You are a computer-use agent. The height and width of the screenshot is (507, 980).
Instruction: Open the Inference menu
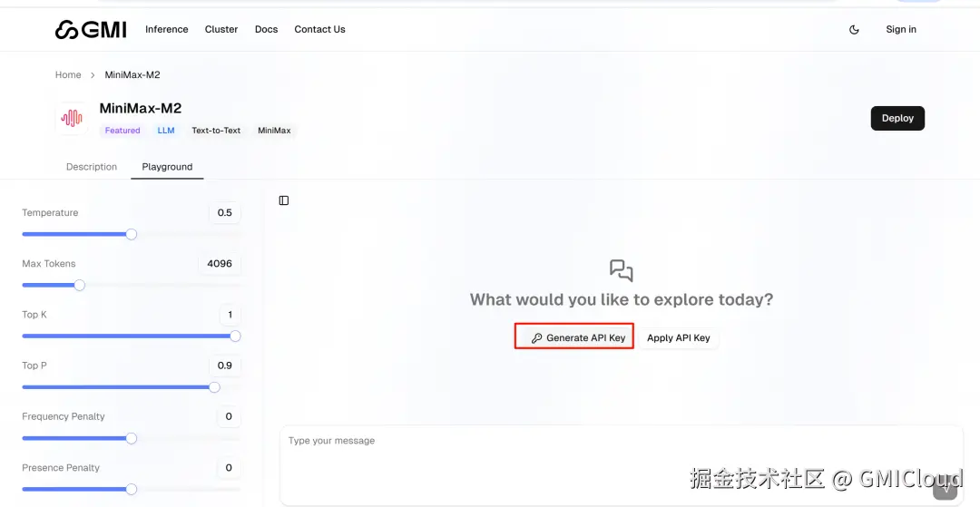click(x=167, y=29)
